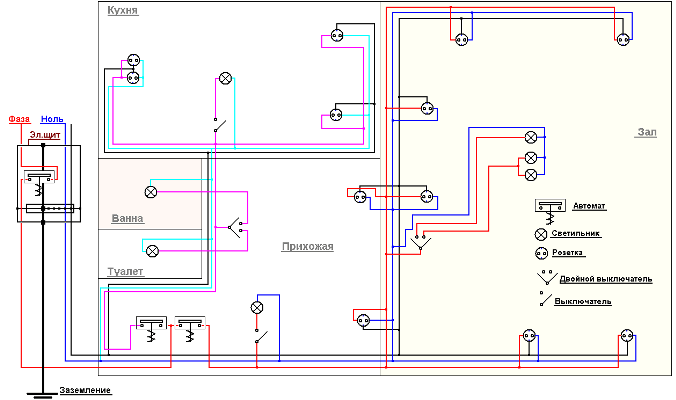Viewport: 676px width, 400px height.
Task: Click the stacked double socket in kitchen
Action: tap(131, 68)
